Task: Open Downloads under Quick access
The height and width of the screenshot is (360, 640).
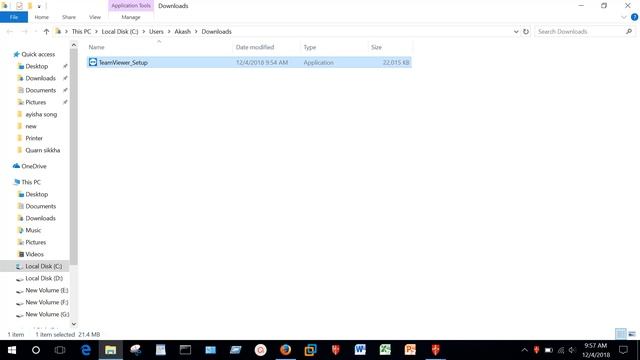Action: click(40, 78)
